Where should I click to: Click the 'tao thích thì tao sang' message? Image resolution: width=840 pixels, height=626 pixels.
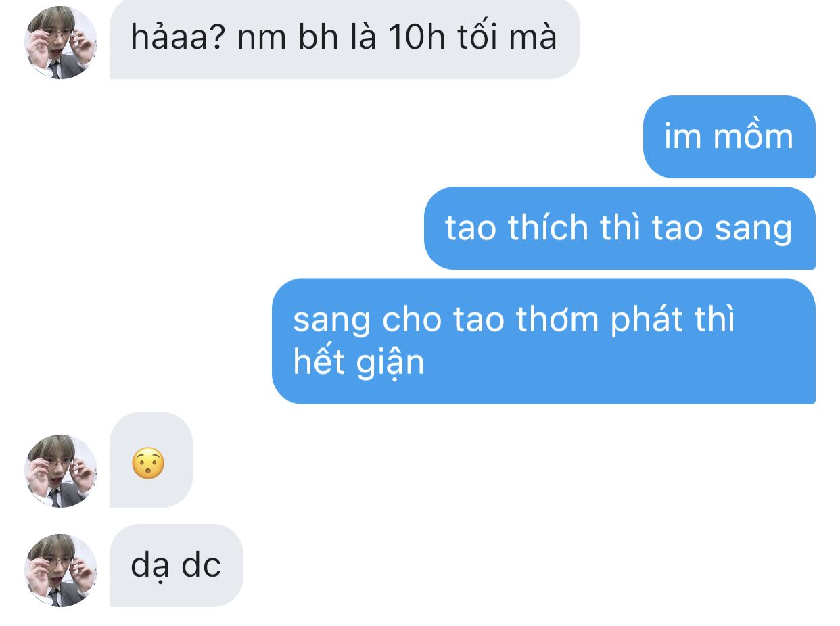point(620,228)
